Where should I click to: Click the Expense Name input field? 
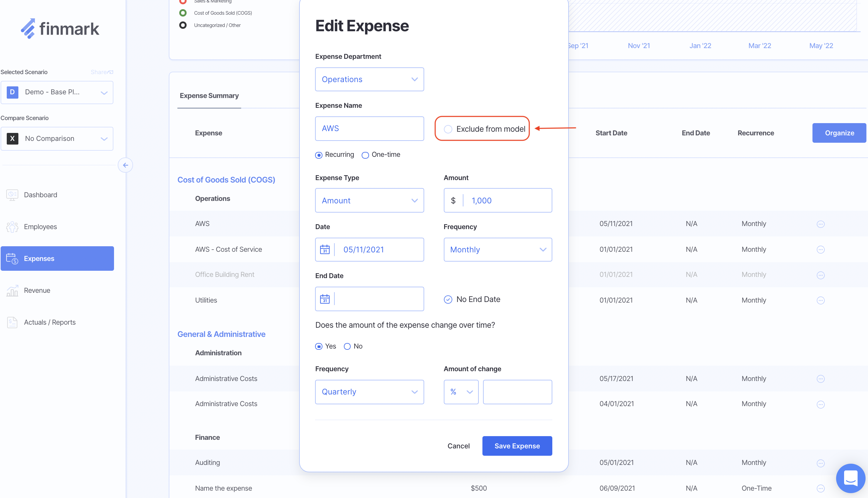click(369, 129)
